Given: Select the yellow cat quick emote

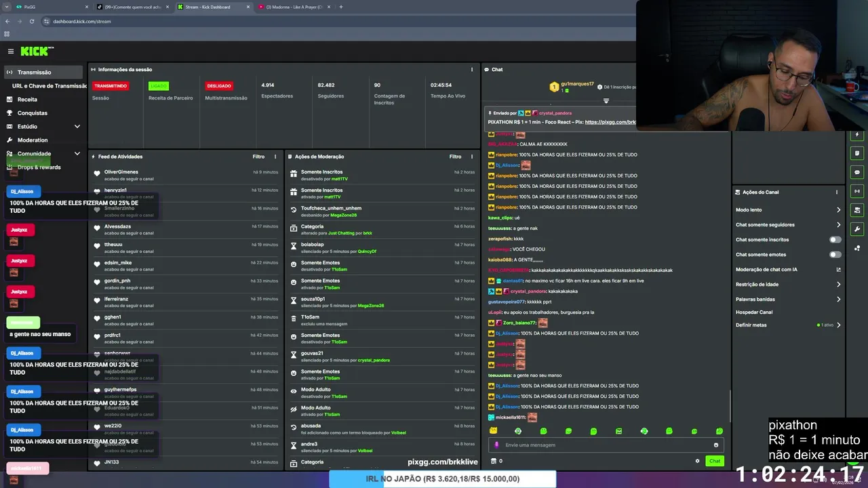Looking at the screenshot, I should [493, 431].
